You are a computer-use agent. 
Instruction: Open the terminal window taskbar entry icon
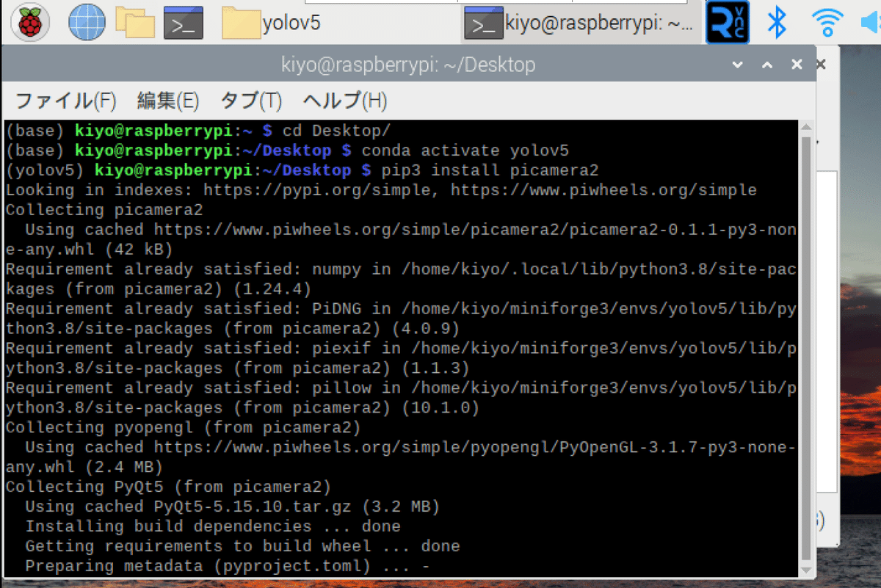coord(484,22)
